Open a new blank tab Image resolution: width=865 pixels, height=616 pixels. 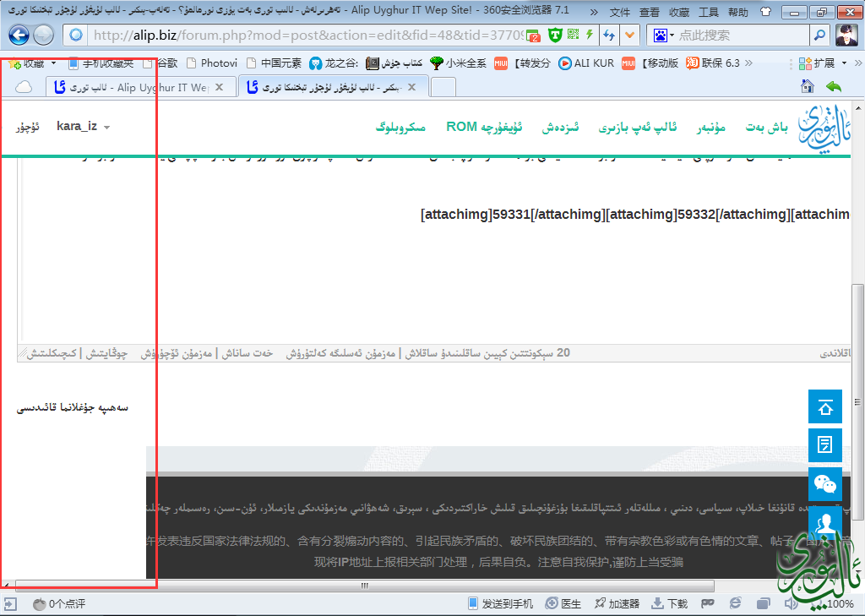pos(443,87)
